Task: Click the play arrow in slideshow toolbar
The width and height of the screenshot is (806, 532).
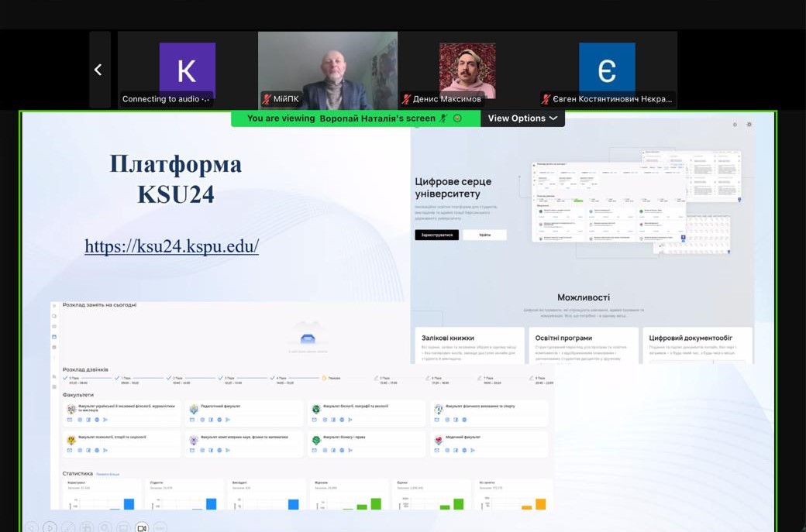Action: click(x=50, y=527)
